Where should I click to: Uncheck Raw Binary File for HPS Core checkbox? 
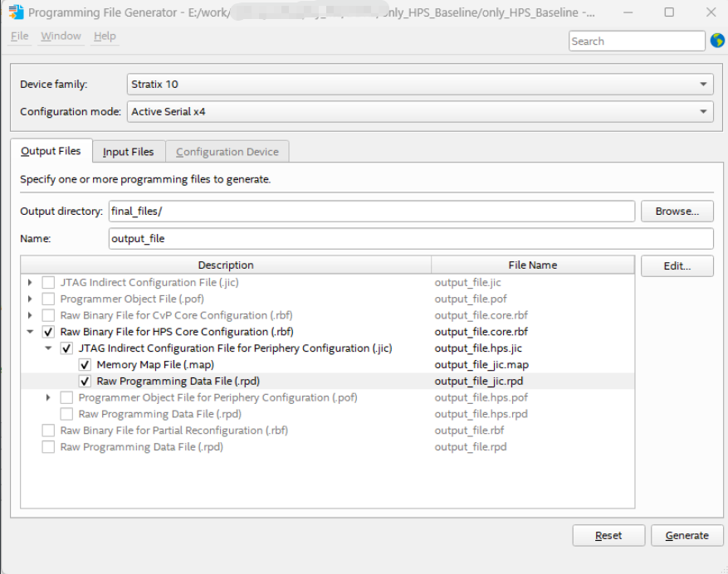pyautogui.click(x=48, y=332)
